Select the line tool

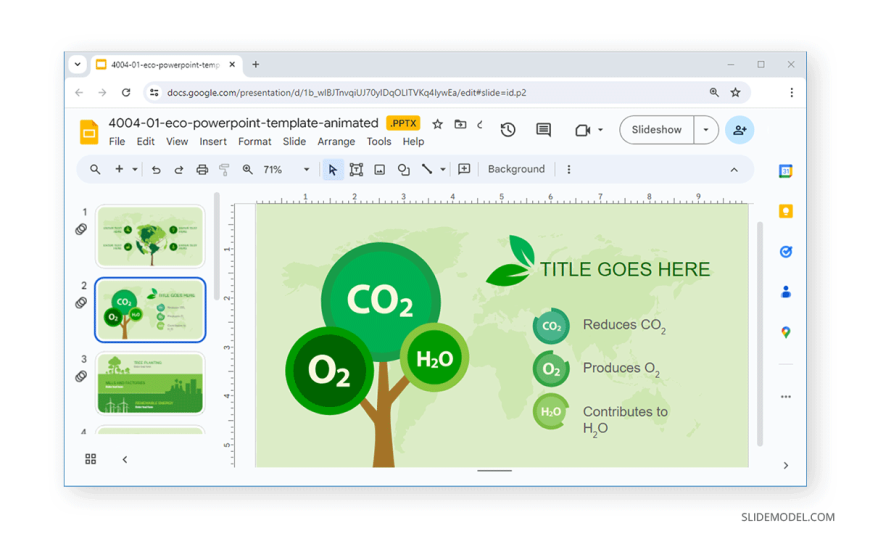[x=427, y=169]
